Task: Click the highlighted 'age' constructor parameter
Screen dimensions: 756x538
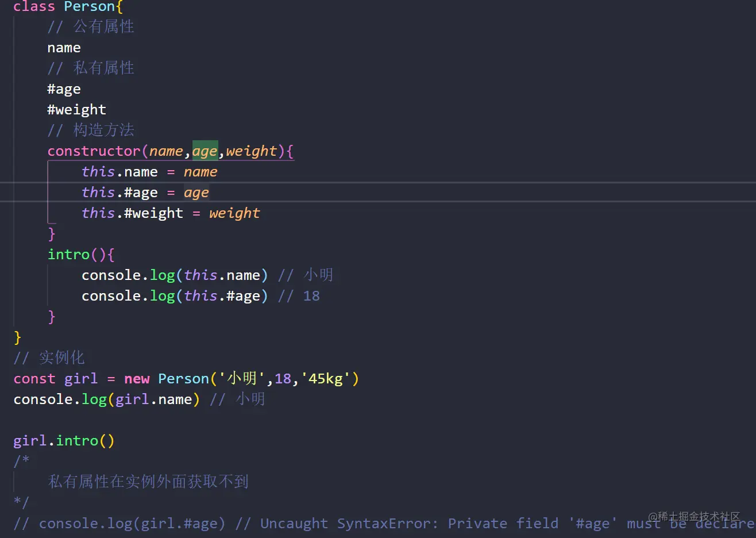Action: pyautogui.click(x=205, y=151)
